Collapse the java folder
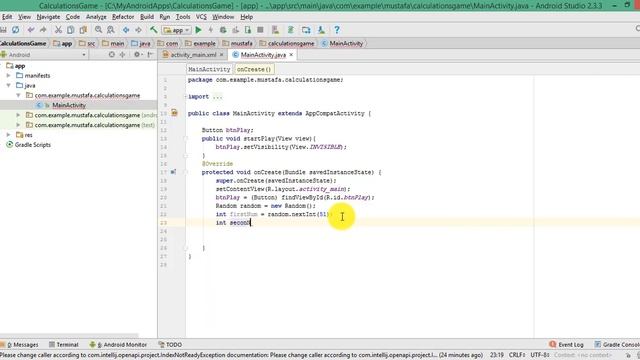Image resolution: width=640 pixels, height=360 pixels. 8,85
